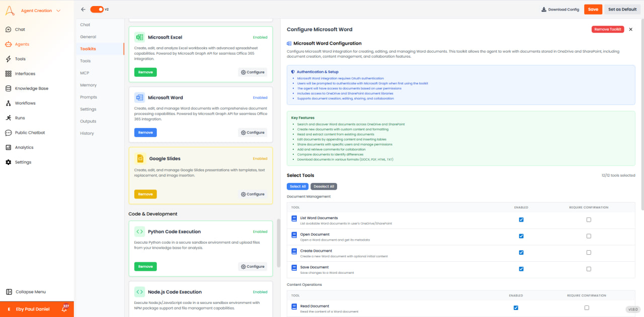Click the Remove Toolkit button
The width and height of the screenshot is (644, 317).
pyautogui.click(x=608, y=30)
